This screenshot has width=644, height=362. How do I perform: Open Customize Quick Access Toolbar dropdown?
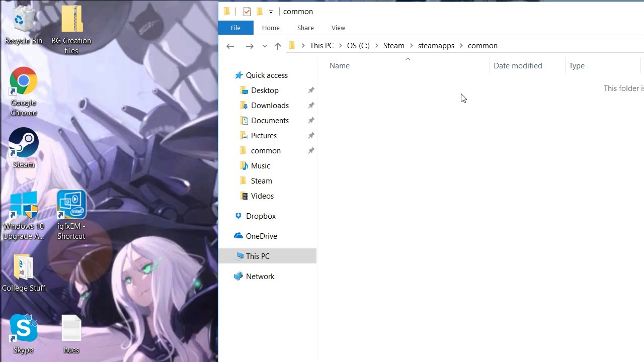[271, 12]
